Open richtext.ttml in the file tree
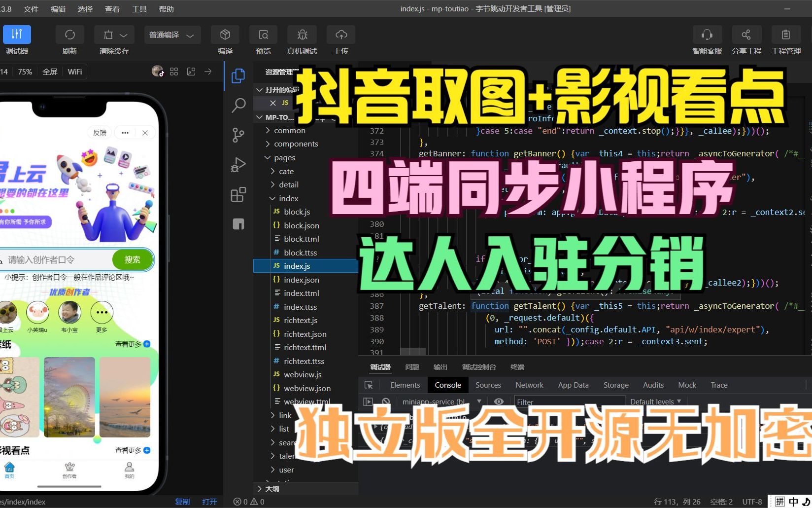The image size is (812, 508). pos(305,347)
